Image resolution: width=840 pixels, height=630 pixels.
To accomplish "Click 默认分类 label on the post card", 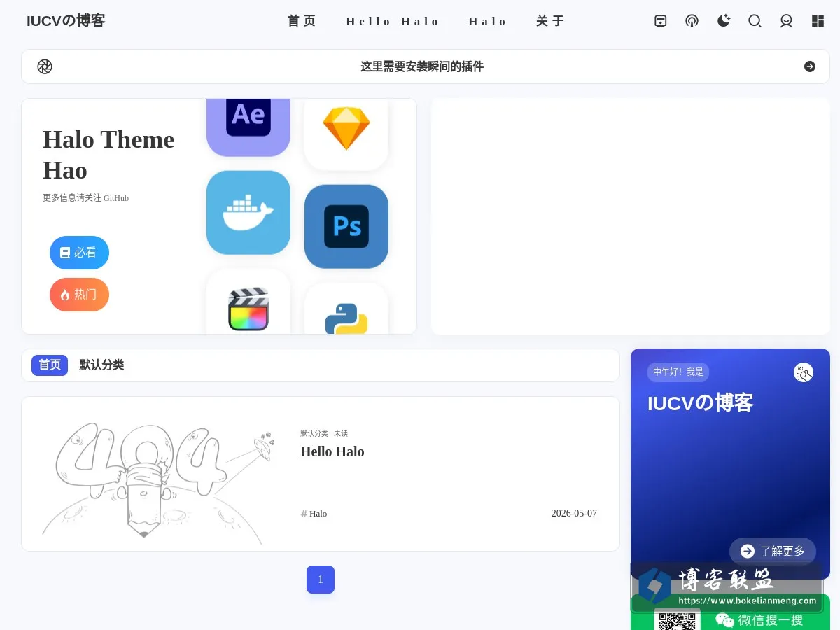I will pyautogui.click(x=314, y=433).
